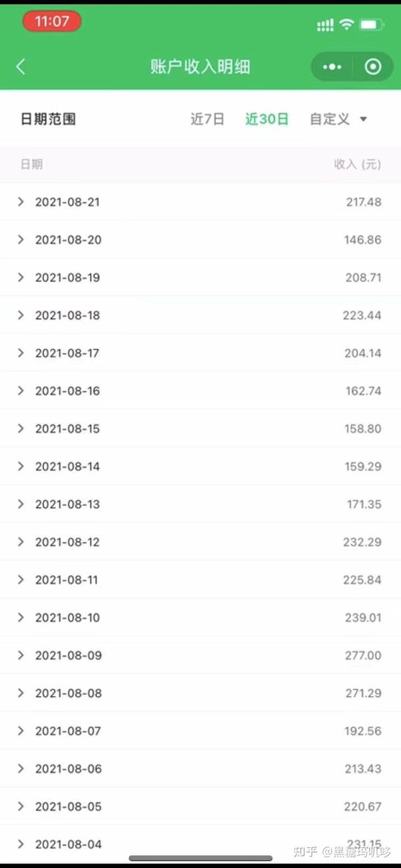
Task: Tap the 收入 (元) column header
Action: point(357,164)
